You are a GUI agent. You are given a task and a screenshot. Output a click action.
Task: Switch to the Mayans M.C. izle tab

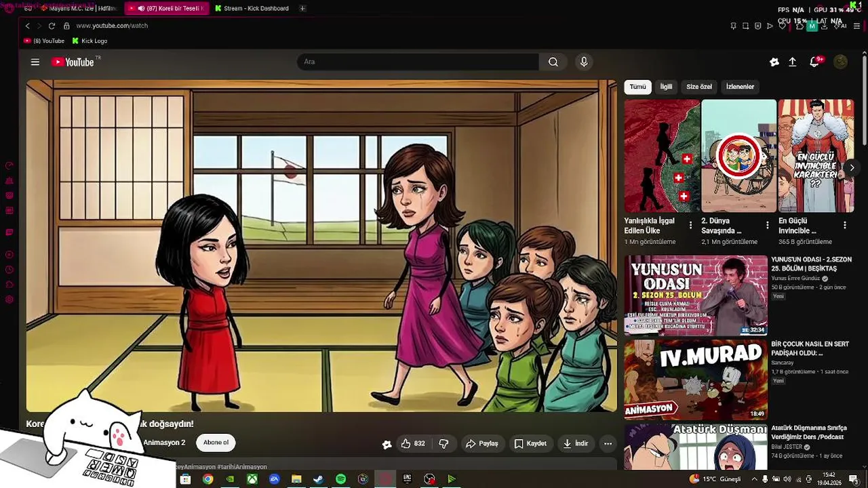coord(78,8)
